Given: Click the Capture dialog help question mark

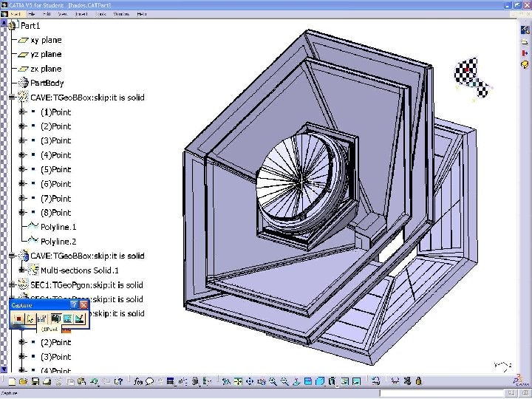Looking at the screenshot, I should pos(74,304).
